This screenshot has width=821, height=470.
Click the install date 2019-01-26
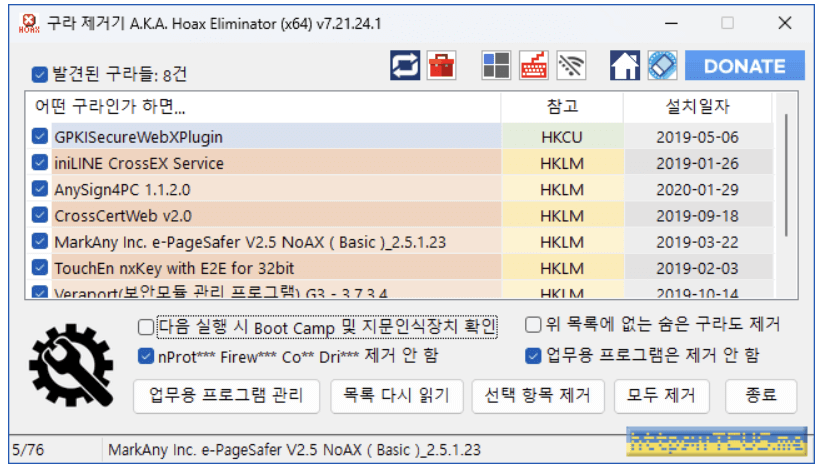click(697, 163)
